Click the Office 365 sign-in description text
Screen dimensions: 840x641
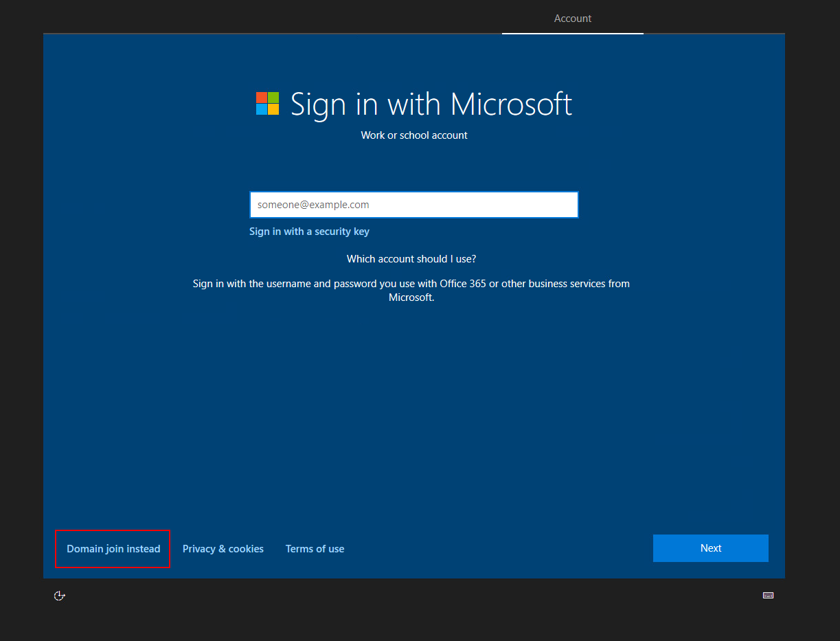click(411, 291)
